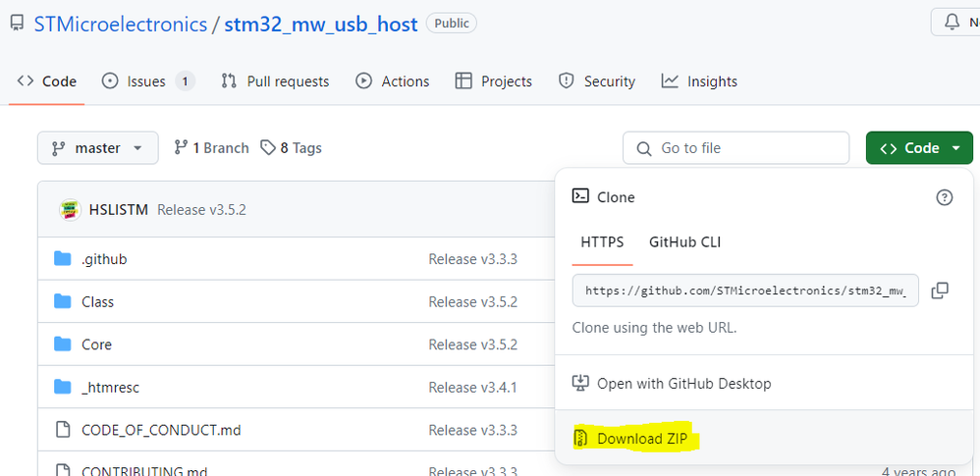Click the clone help question icon

click(x=944, y=197)
